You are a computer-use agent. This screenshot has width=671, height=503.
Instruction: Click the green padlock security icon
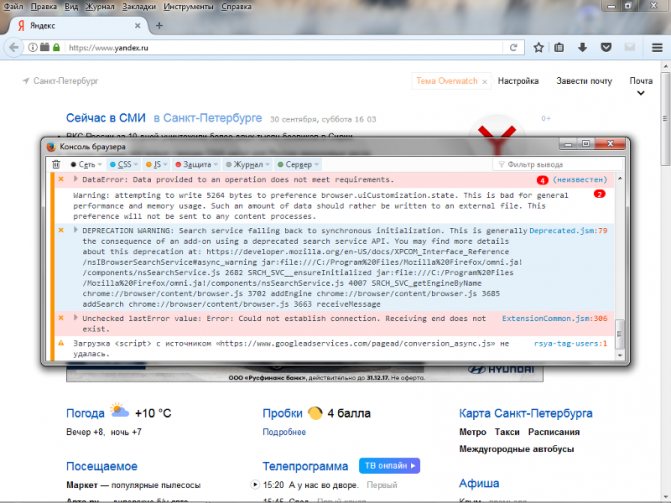pyautogui.click(x=56, y=47)
